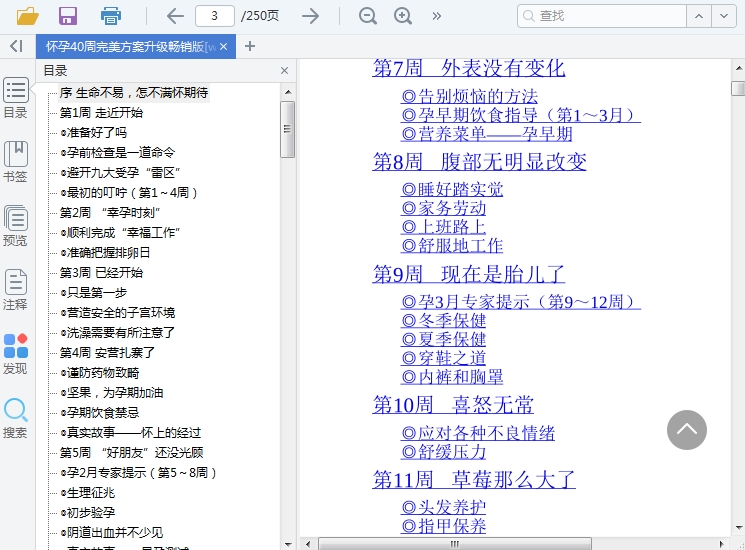Open link 第9周 现在是胎儿了
745x550 pixels.
[x=468, y=275]
